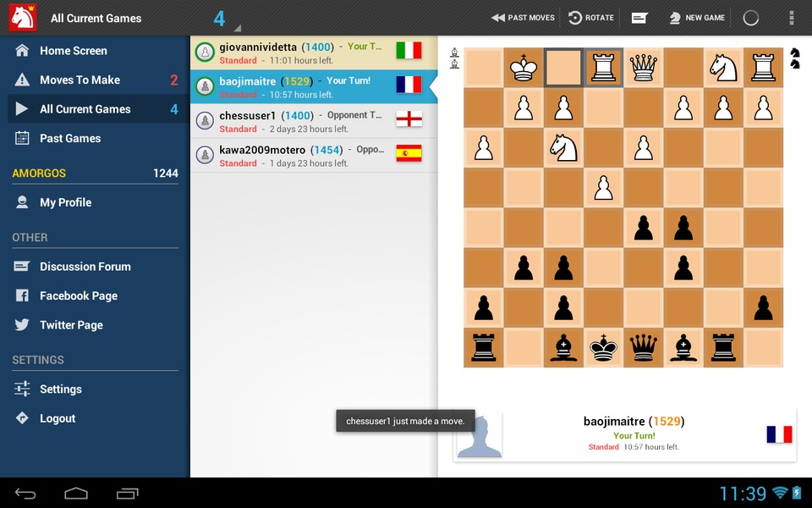
Task: Select the baojimaitre game row
Action: [x=314, y=87]
